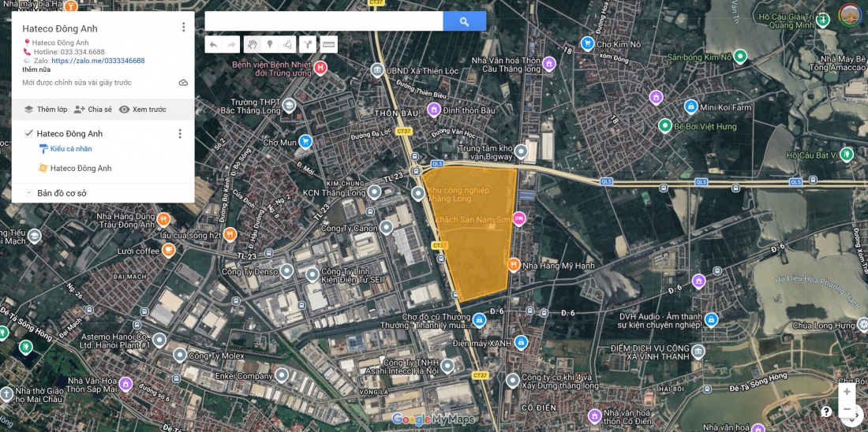Open the layer options three-dot menu
868x432 pixels.
coord(180,134)
